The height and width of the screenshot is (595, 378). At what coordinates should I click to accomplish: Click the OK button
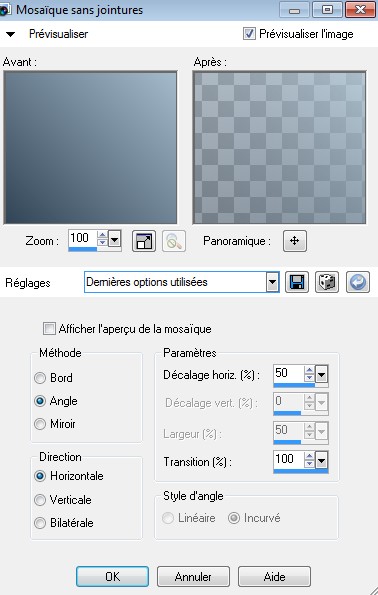coord(112,576)
